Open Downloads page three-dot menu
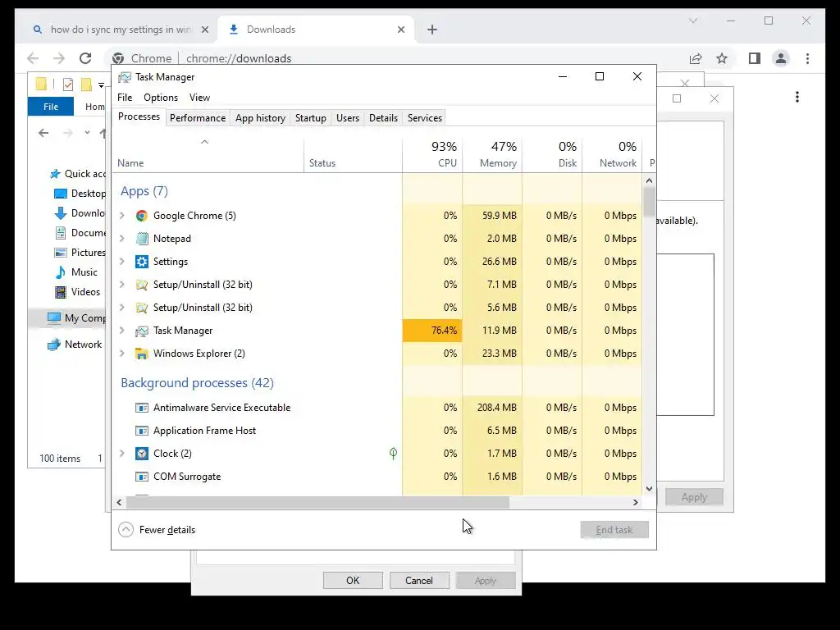Viewport: 840px width, 630px height. click(x=797, y=97)
